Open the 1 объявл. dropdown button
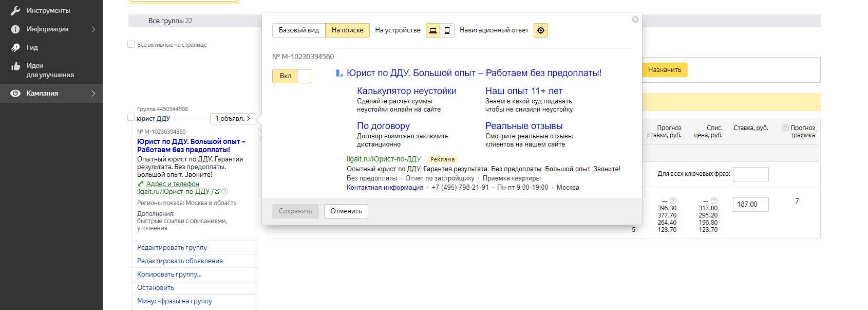Image resolution: width=868 pixels, height=310 pixels. coord(232,119)
